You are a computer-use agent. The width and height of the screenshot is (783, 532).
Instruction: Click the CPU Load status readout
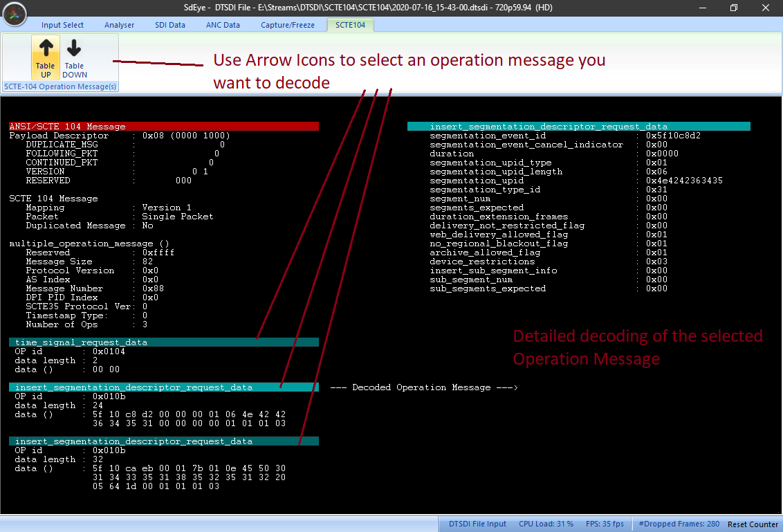(546, 524)
